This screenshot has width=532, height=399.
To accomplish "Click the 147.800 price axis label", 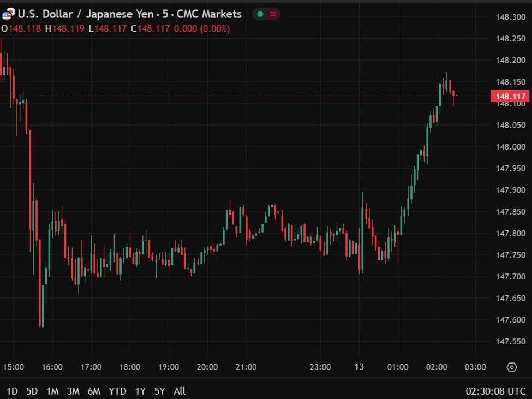I will [x=510, y=233].
